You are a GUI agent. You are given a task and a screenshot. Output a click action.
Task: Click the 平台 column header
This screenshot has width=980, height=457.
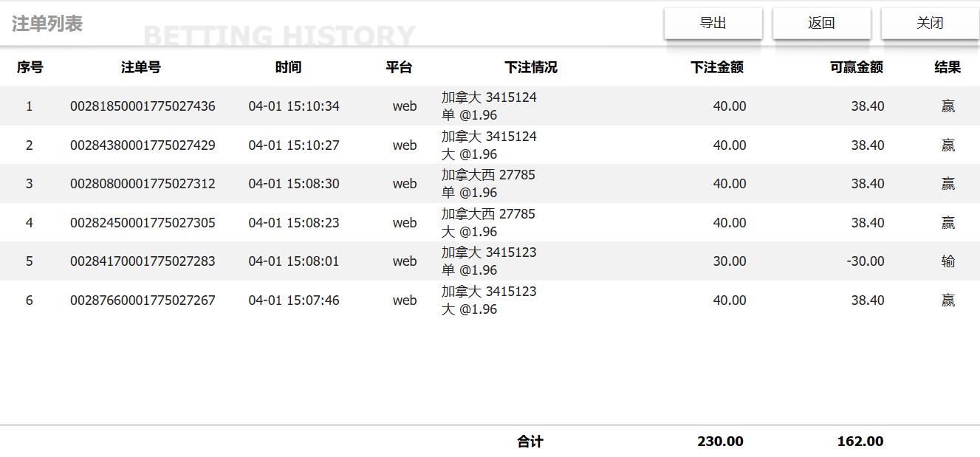coord(399,67)
